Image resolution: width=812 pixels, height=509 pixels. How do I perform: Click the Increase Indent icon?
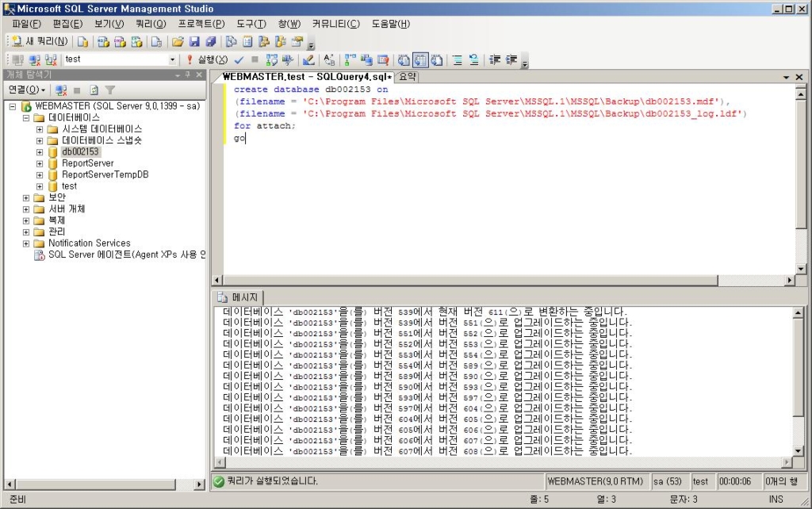click(x=511, y=60)
